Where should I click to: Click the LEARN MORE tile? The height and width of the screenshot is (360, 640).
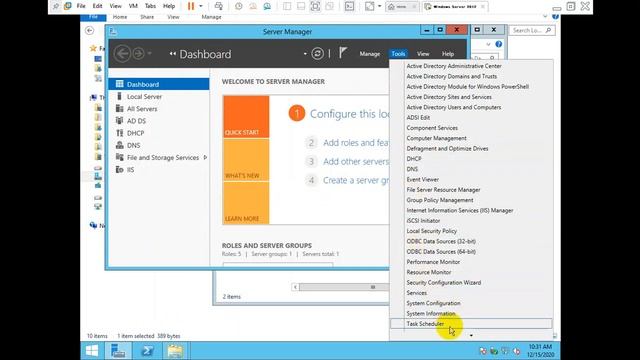(x=246, y=203)
